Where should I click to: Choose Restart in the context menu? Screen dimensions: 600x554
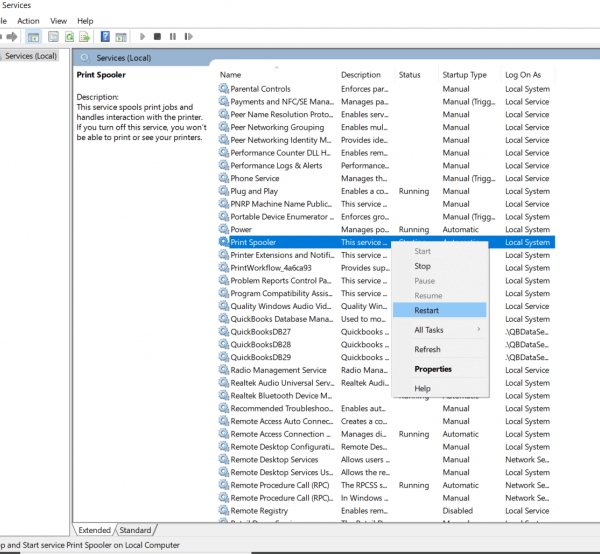click(440, 310)
